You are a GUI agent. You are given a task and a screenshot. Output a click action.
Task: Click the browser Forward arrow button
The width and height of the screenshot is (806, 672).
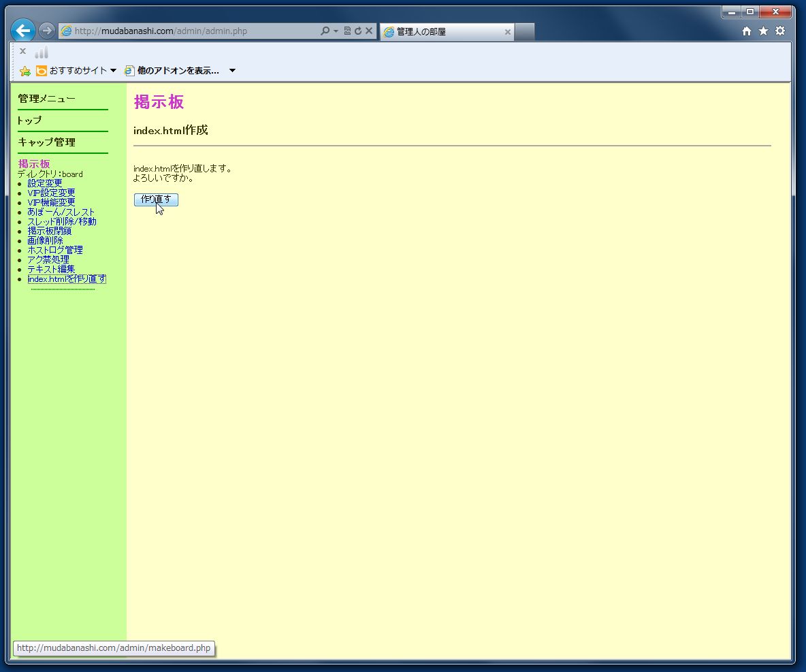point(47,31)
